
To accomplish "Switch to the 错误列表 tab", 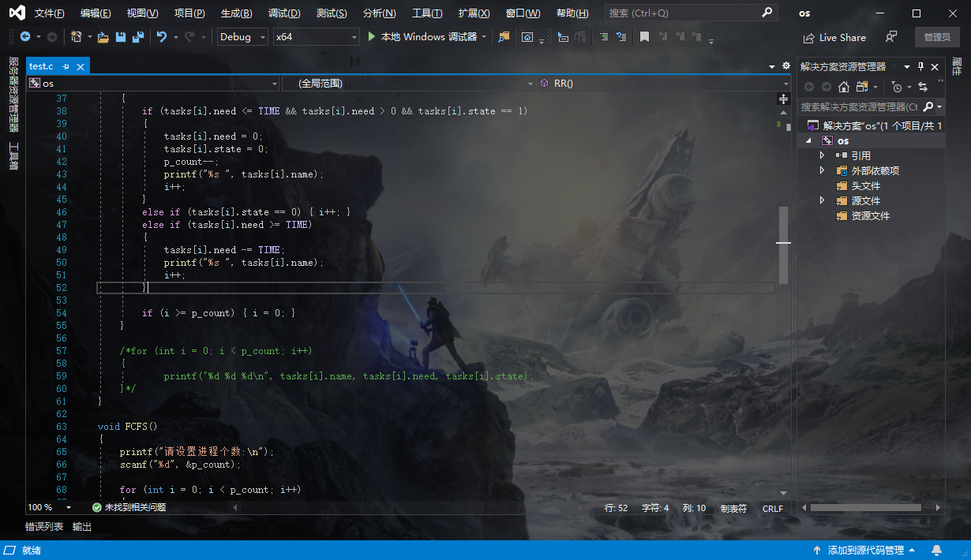I will [x=44, y=527].
